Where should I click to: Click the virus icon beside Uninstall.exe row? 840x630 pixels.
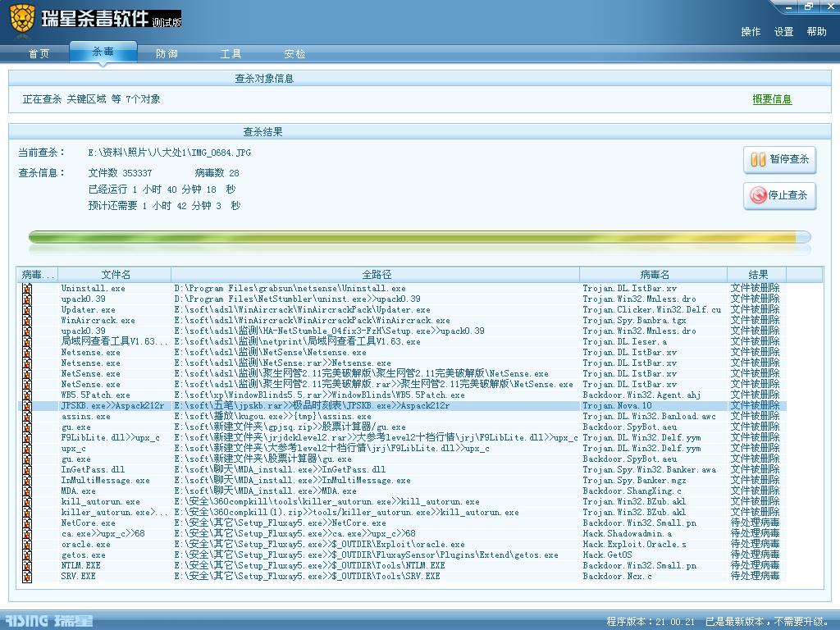tap(27, 288)
